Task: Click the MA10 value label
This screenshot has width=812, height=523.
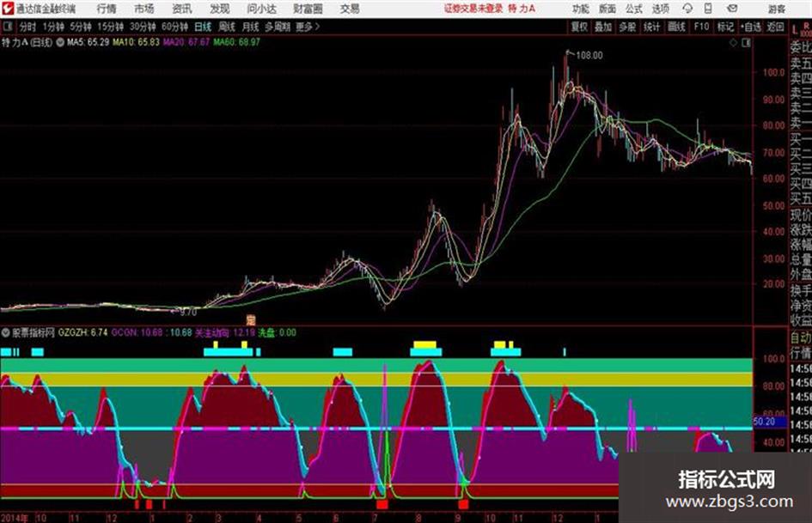Action: pos(137,42)
